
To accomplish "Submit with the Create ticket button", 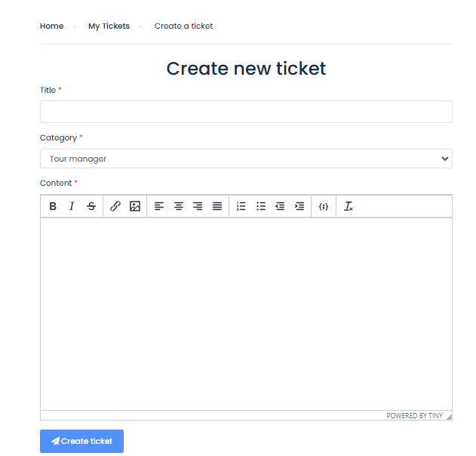I will 81,441.
